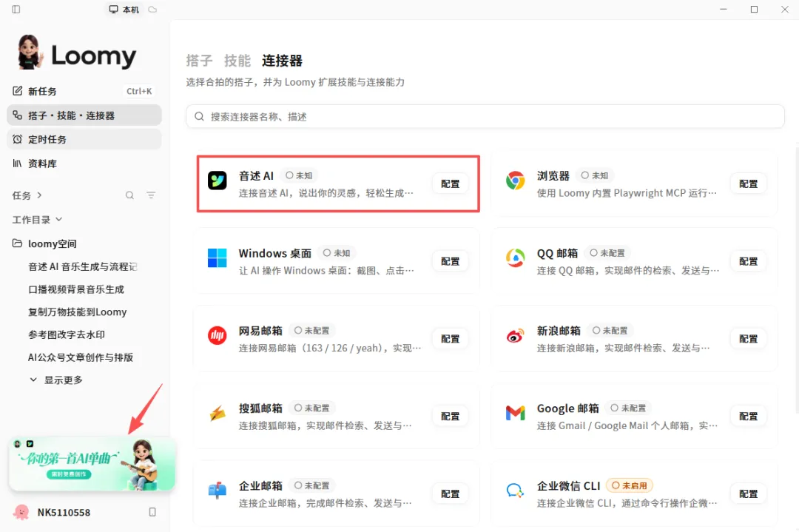Viewport: 799px width, 532px height.
Task: Expand 显示更多 in the workspace list
Action: click(x=56, y=380)
